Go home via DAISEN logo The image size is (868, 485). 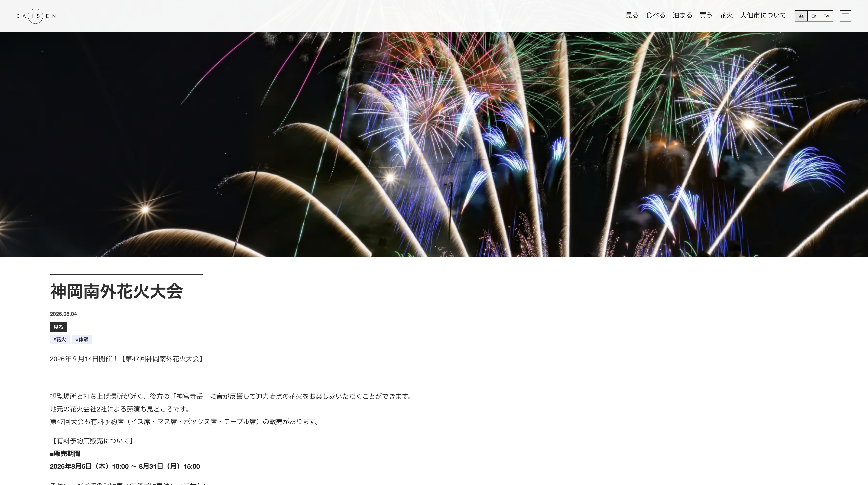pos(36,16)
